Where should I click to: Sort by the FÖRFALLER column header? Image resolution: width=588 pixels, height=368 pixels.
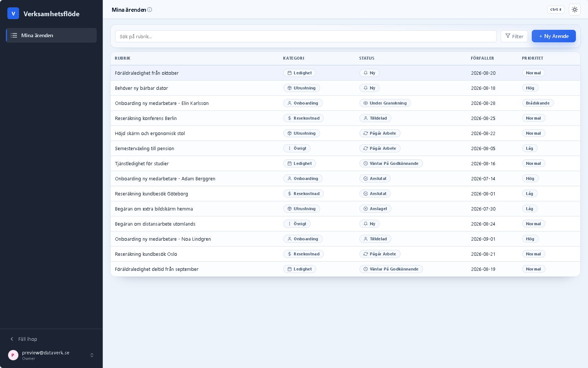pyautogui.click(x=482, y=58)
